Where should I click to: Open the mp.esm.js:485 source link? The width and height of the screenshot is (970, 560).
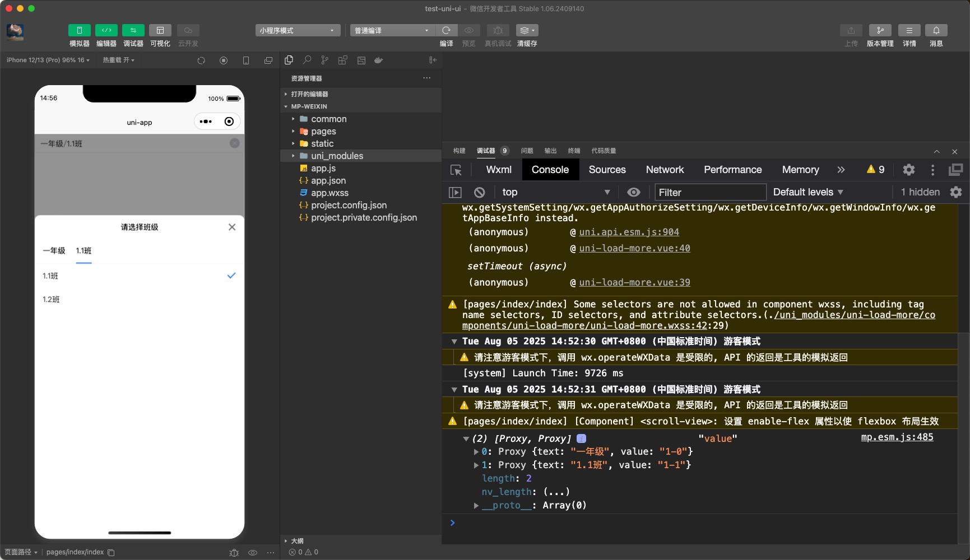[x=897, y=437]
